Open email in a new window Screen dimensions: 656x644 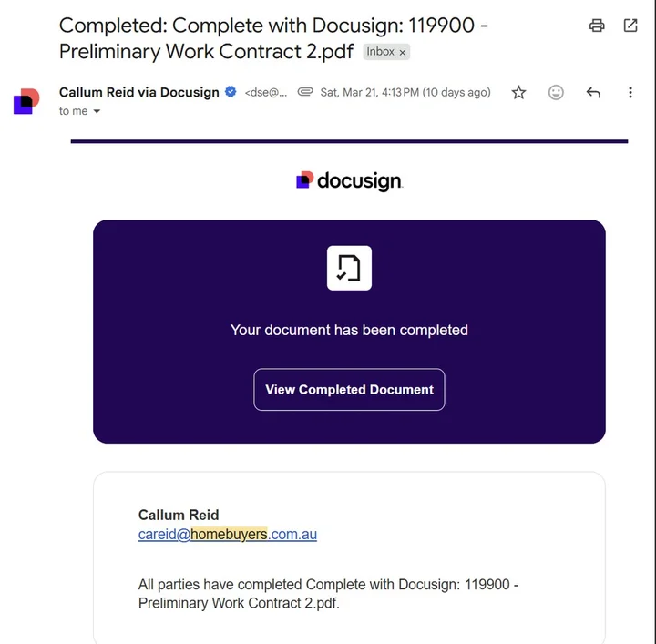[630, 26]
